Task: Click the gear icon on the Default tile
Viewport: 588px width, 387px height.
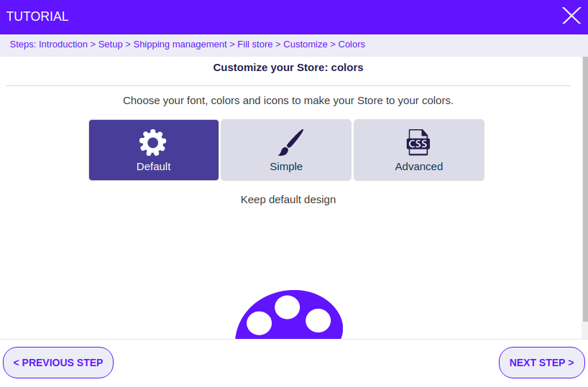Action: click(152, 143)
